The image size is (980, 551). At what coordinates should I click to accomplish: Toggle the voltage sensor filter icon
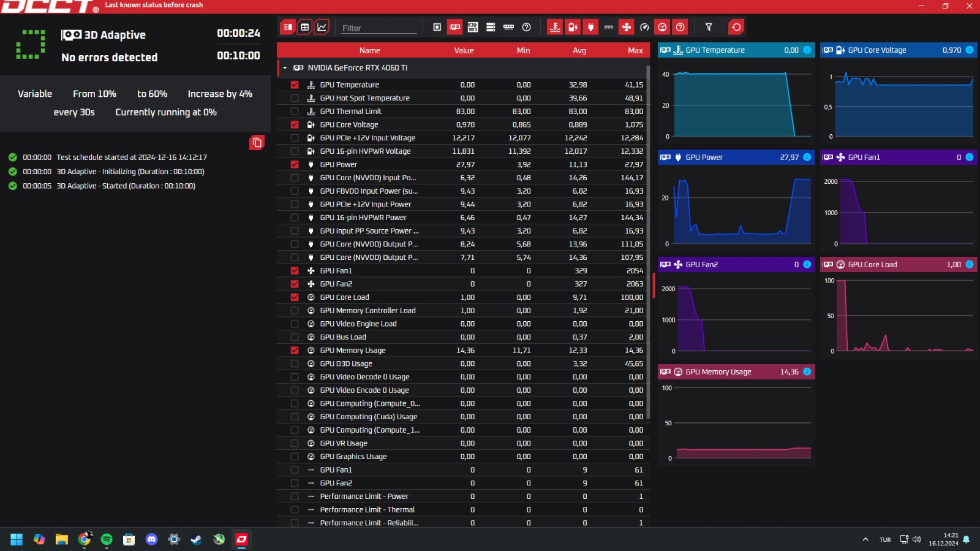573,27
